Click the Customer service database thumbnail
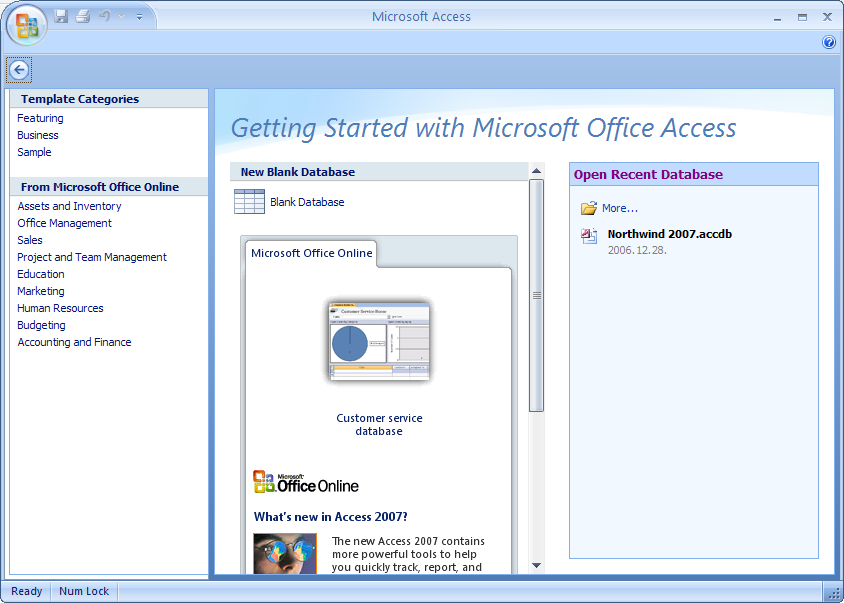Viewport: 844px width, 603px height. click(x=379, y=340)
